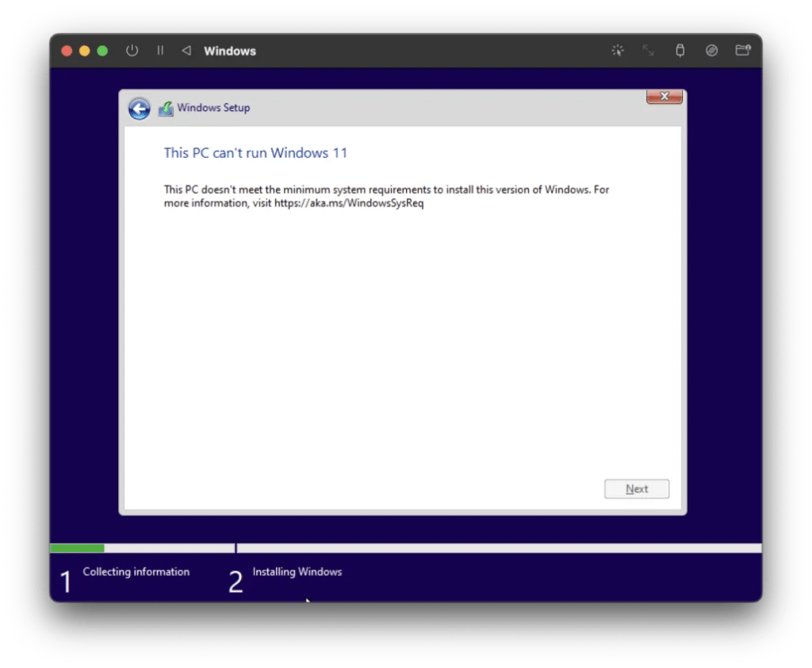Screen dimensions: 812x668
Task: Click the Next button
Action: click(637, 489)
